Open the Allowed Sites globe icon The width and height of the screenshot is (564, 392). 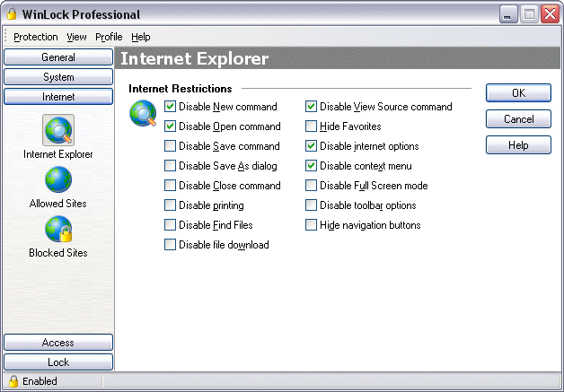[x=58, y=179]
